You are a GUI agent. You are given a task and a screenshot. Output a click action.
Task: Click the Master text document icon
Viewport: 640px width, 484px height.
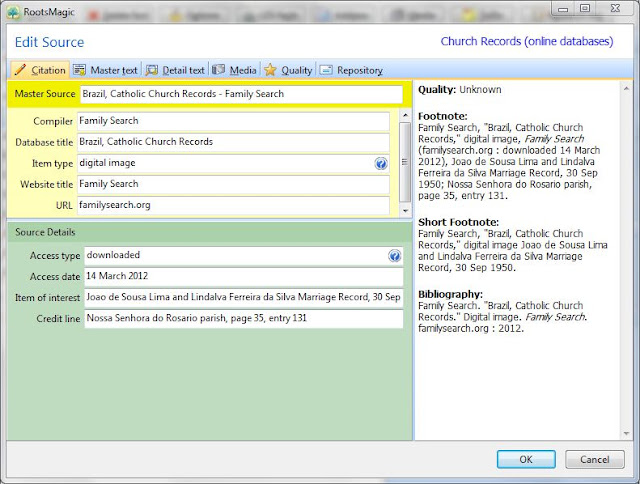point(79,70)
